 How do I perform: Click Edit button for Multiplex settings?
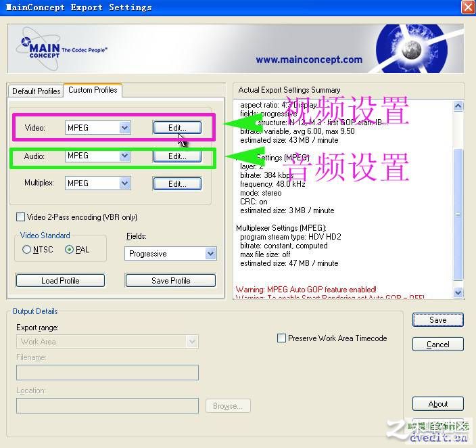(177, 184)
